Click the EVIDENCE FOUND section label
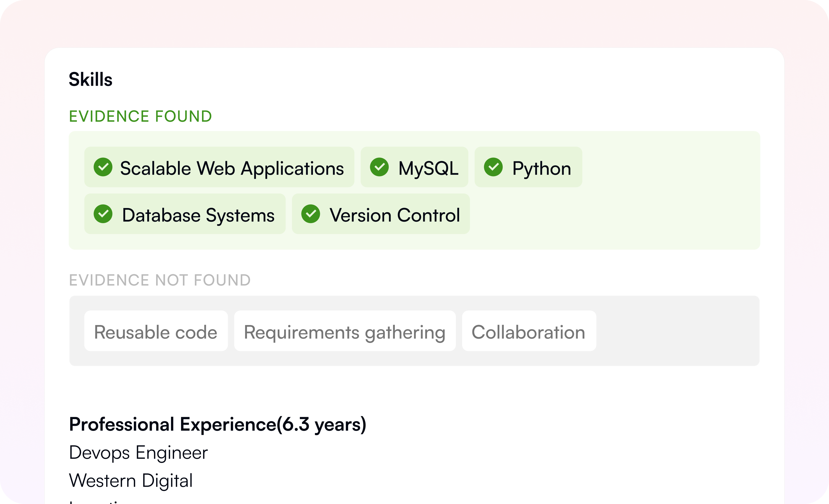Viewport: 829px width, 504px height. tap(140, 116)
